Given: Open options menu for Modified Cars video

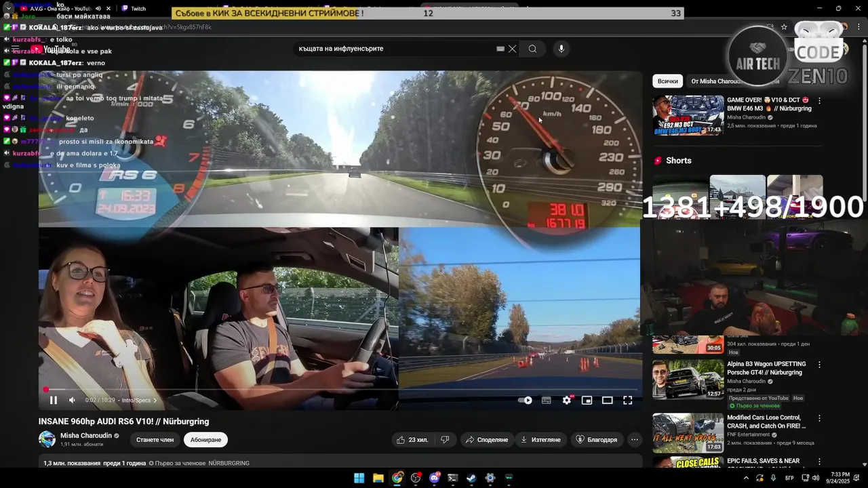Looking at the screenshot, I should [819, 418].
